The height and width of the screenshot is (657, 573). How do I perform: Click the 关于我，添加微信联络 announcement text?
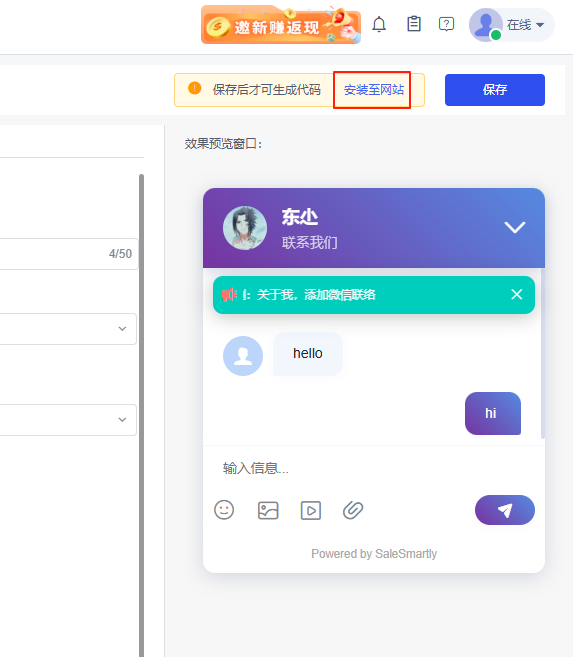(x=316, y=295)
